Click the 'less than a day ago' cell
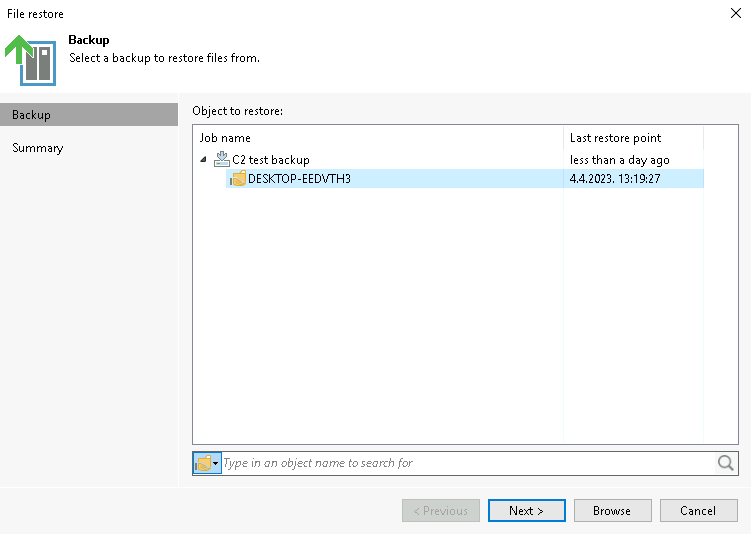Viewport: 751px width, 534px height. pos(619,160)
